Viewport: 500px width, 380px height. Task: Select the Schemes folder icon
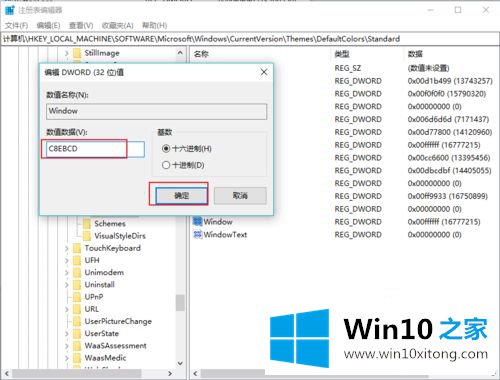pyautogui.click(x=87, y=224)
